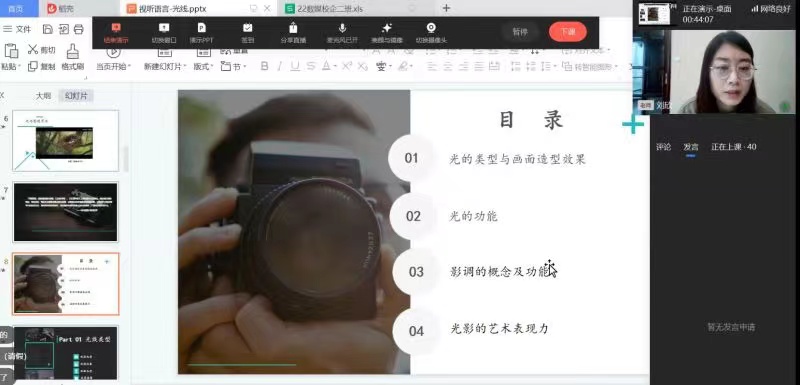Toggle bold formatting
This screenshot has width=800, height=385.
tap(264, 66)
